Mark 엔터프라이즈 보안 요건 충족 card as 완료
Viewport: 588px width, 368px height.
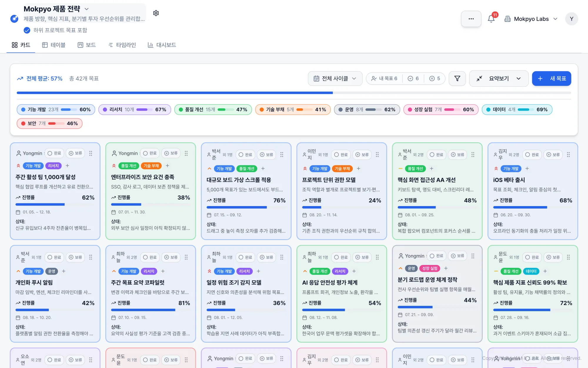pyautogui.click(x=150, y=153)
